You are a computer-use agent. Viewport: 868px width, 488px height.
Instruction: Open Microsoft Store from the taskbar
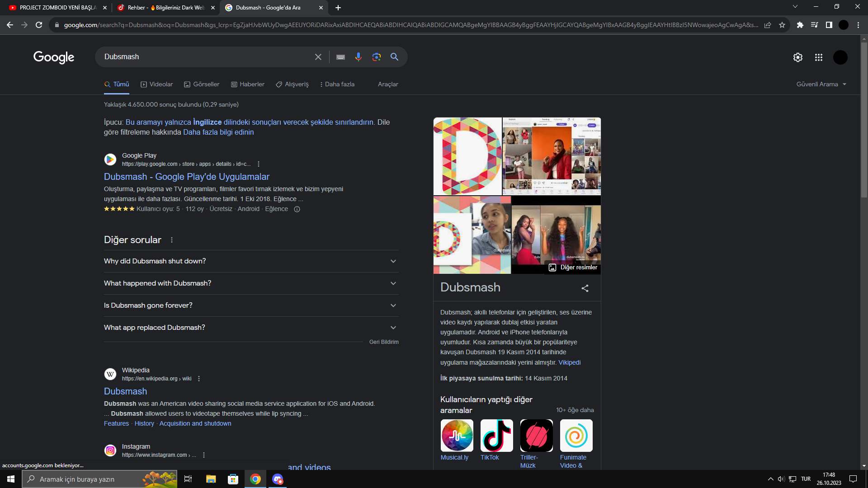[x=233, y=479]
